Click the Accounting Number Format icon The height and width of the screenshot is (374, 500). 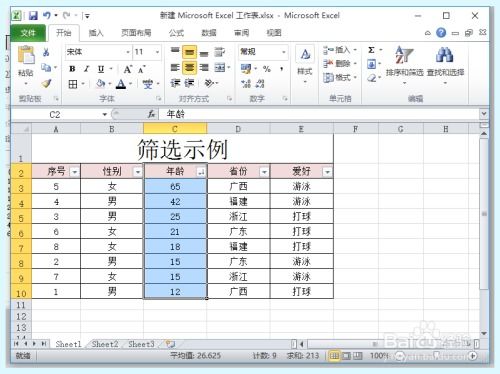click(246, 69)
